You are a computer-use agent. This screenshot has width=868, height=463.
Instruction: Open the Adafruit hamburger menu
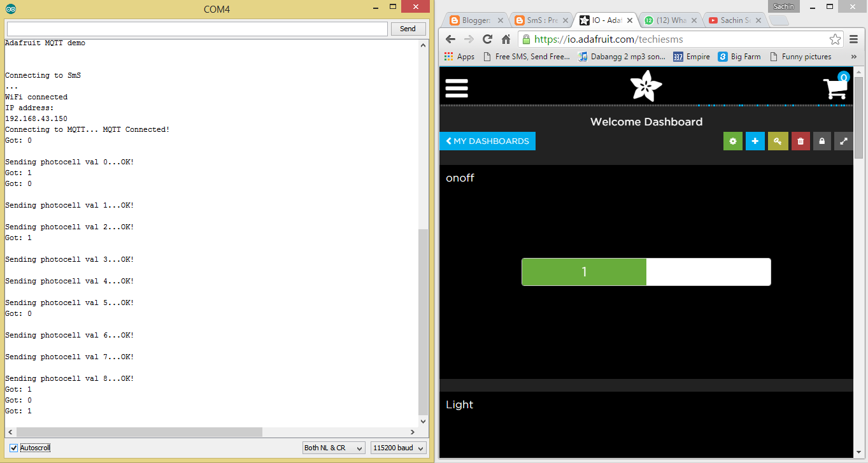pyautogui.click(x=456, y=88)
